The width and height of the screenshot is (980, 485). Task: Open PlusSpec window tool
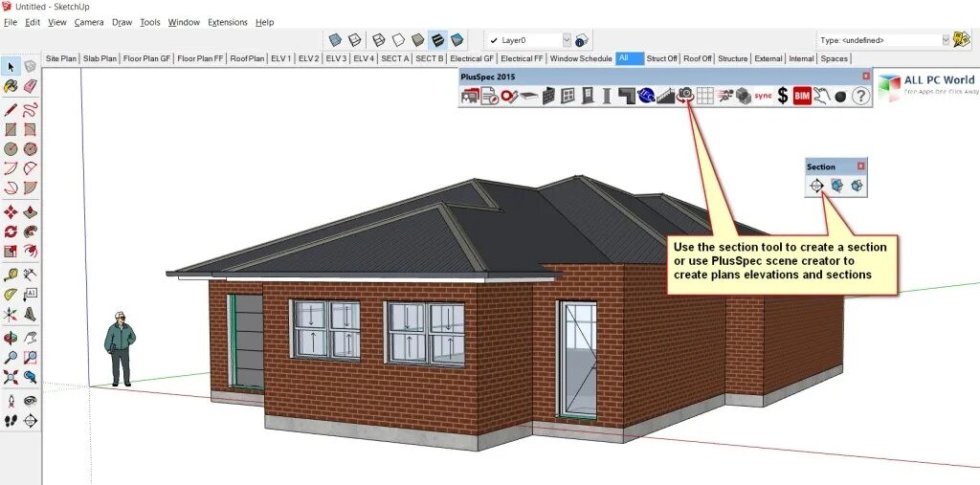click(568, 96)
